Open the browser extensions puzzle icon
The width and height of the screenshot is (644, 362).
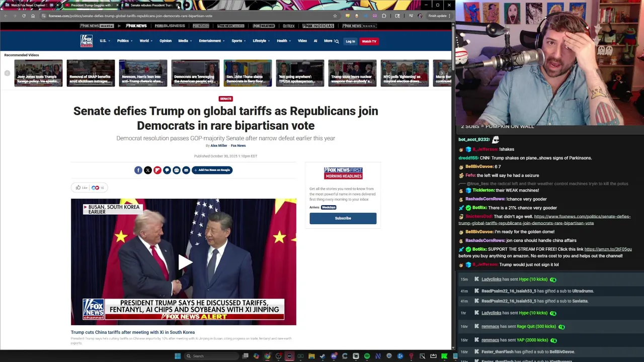(x=384, y=16)
